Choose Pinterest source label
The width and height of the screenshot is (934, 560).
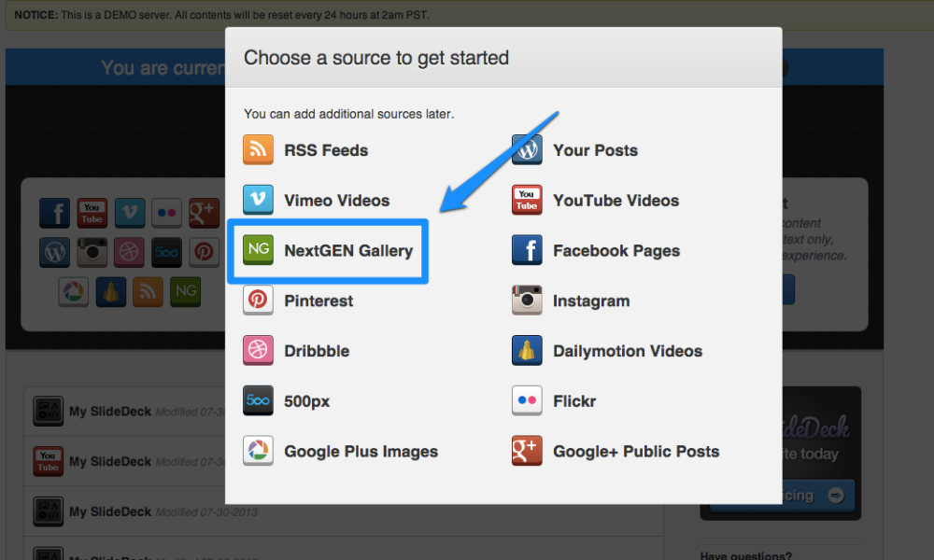tap(318, 301)
